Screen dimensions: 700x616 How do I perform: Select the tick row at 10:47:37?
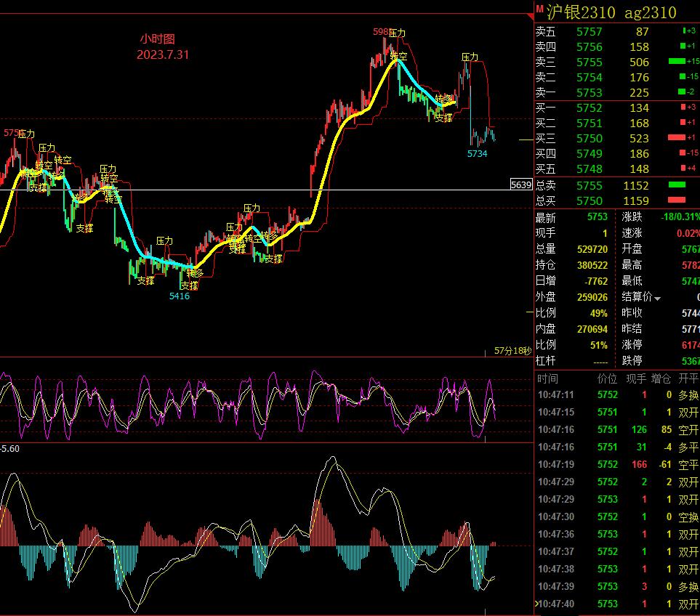coord(617,551)
